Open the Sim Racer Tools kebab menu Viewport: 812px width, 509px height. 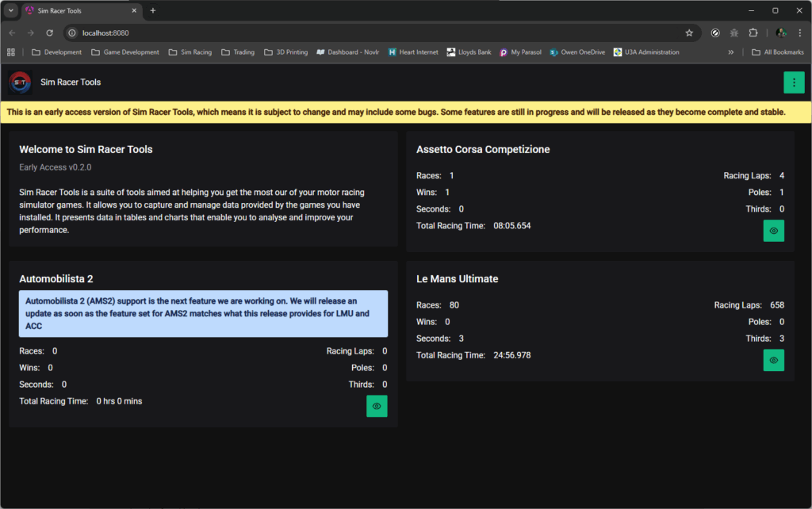point(794,82)
